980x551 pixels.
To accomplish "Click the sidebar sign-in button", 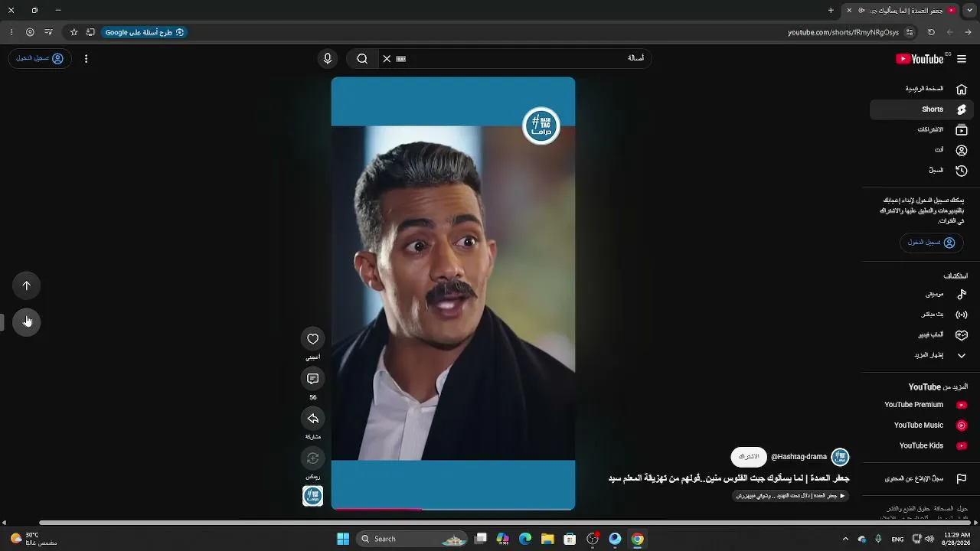I will tap(932, 243).
